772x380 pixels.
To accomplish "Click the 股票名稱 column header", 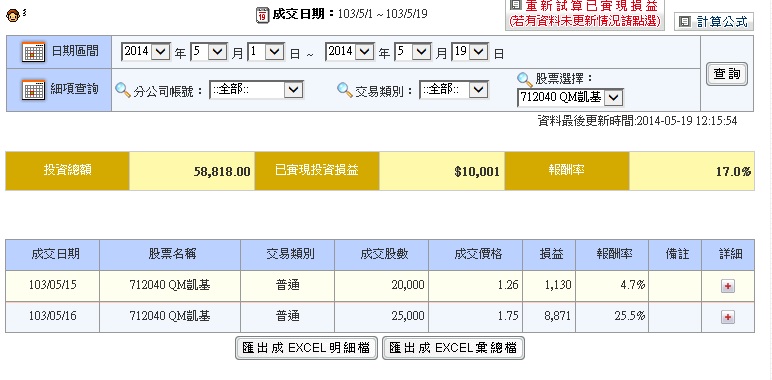I will point(170,254).
